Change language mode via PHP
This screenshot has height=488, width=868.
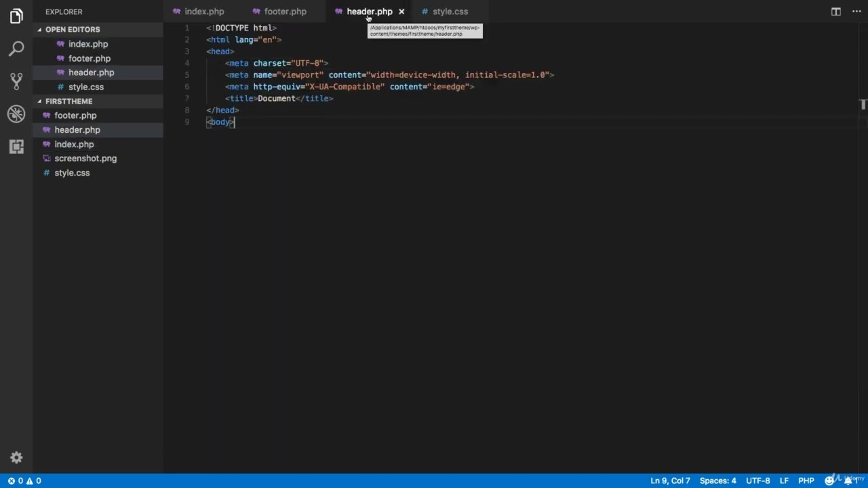click(x=806, y=481)
